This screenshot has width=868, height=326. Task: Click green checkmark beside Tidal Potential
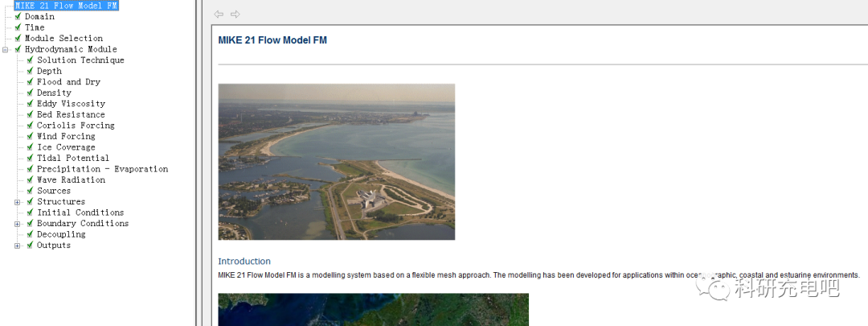tap(30, 158)
